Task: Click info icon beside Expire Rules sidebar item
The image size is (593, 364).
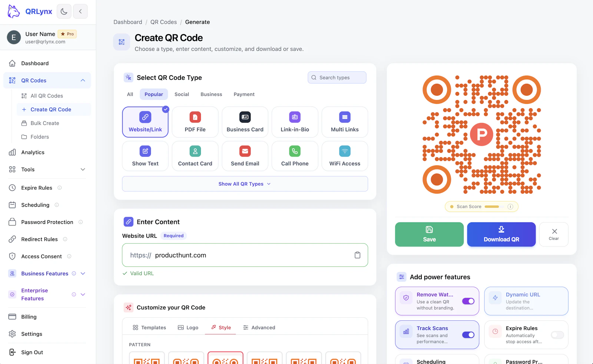Action: pos(60,188)
